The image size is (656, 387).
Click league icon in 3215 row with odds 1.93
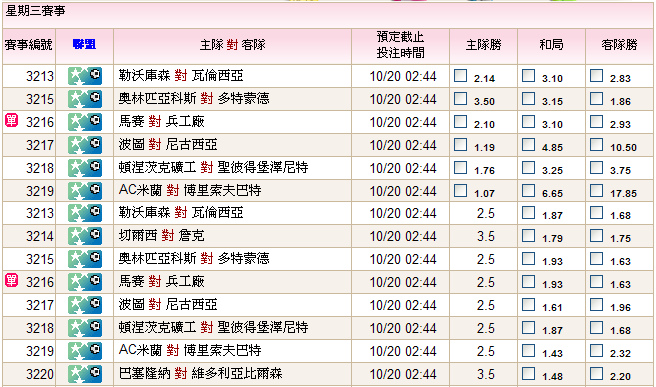pyautogui.click(x=85, y=259)
